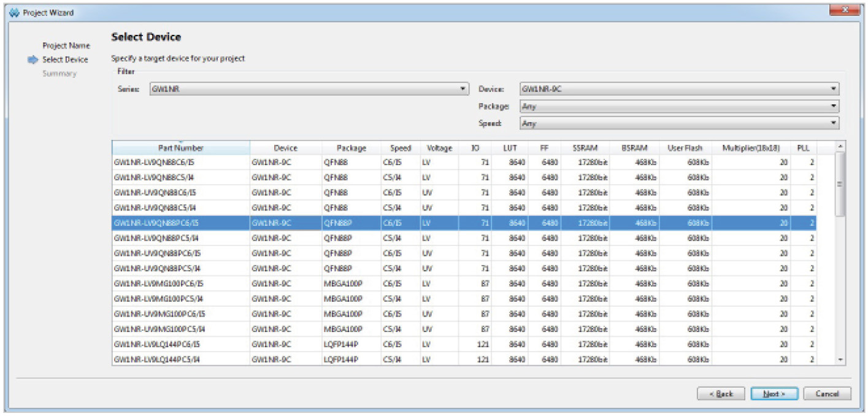The image size is (868, 416).
Task: Click the Package column header
Action: pos(351,148)
